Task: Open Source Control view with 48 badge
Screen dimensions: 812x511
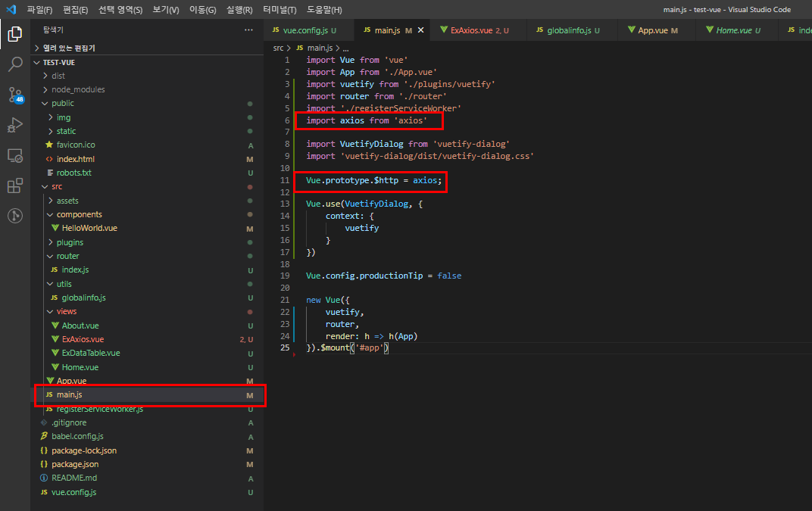Action: tap(15, 95)
